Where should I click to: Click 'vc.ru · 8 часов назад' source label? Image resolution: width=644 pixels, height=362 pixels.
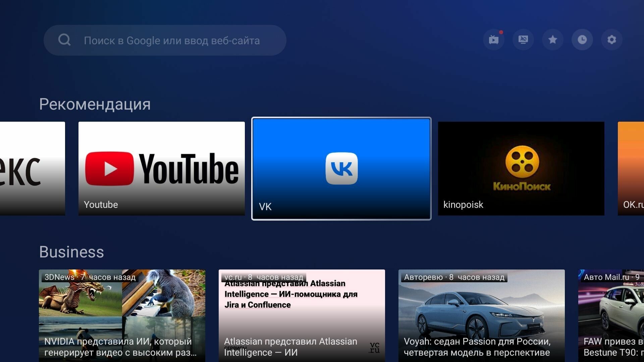(264, 277)
